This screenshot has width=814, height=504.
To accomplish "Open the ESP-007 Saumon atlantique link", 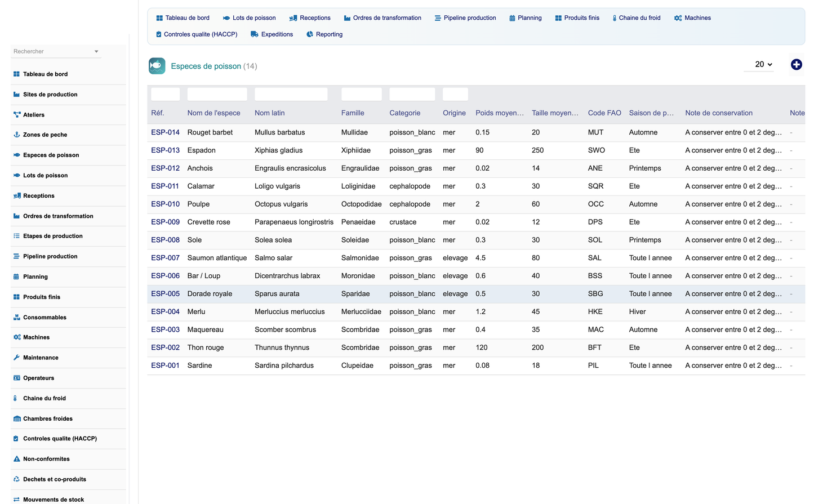I will [x=165, y=258].
